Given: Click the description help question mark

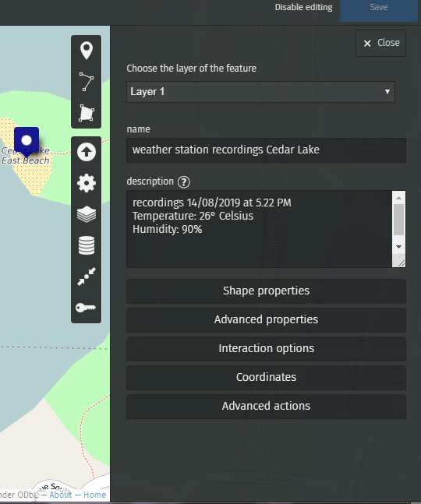Looking at the screenshot, I should (184, 182).
